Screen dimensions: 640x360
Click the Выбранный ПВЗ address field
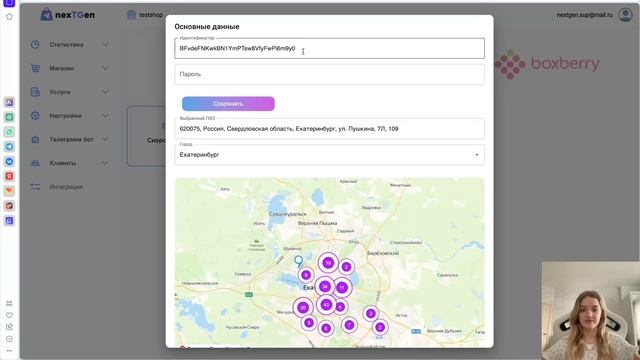(x=329, y=129)
